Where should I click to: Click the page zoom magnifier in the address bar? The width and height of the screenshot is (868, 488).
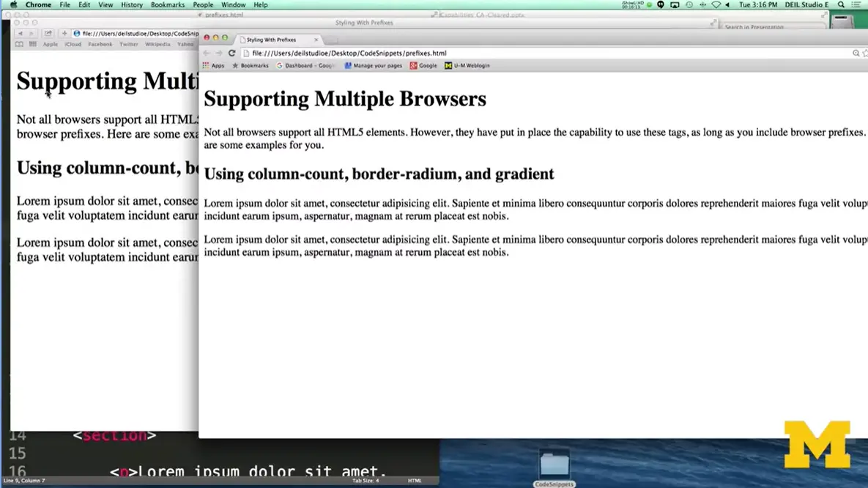point(856,53)
